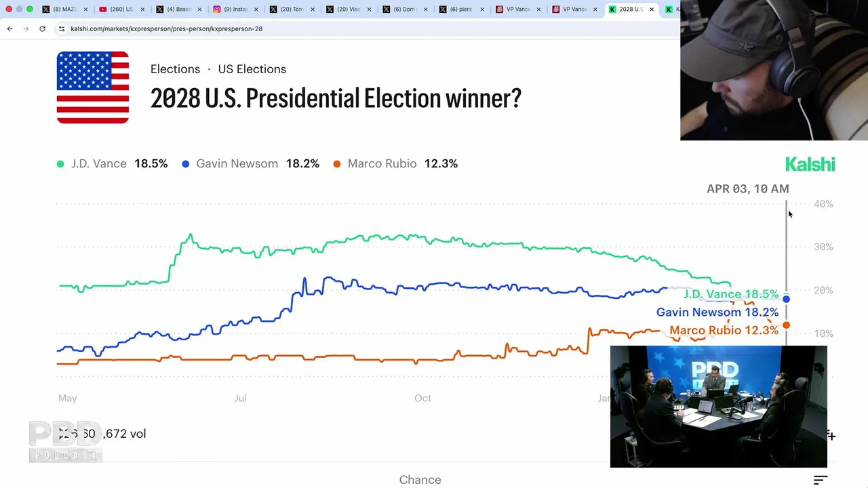This screenshot has width=868, height=488.
Task: Close the Instagram tab
Action: [255, 9]
